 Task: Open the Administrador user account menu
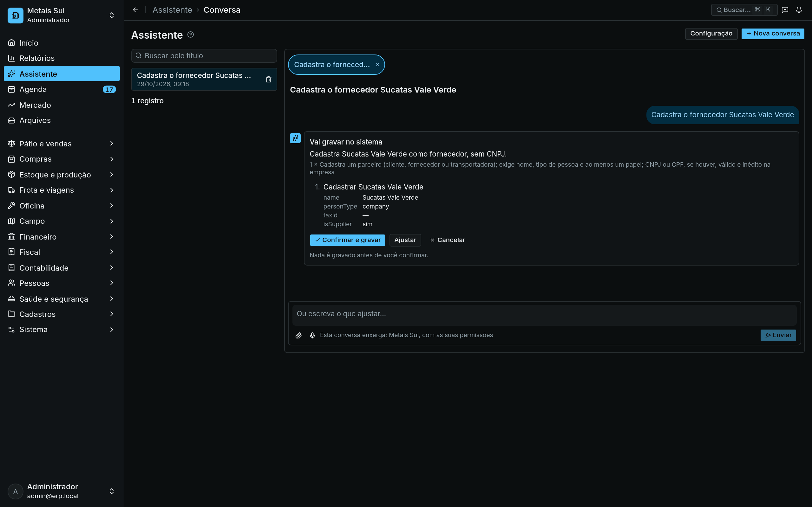coord(62,491)
